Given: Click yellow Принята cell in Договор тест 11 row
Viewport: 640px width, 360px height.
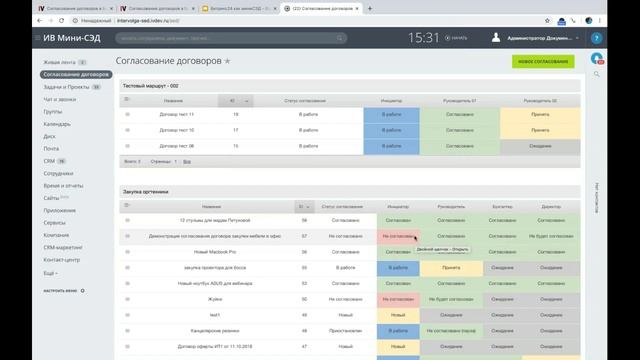Looking at the screenshot, I should tap(540, 114).
